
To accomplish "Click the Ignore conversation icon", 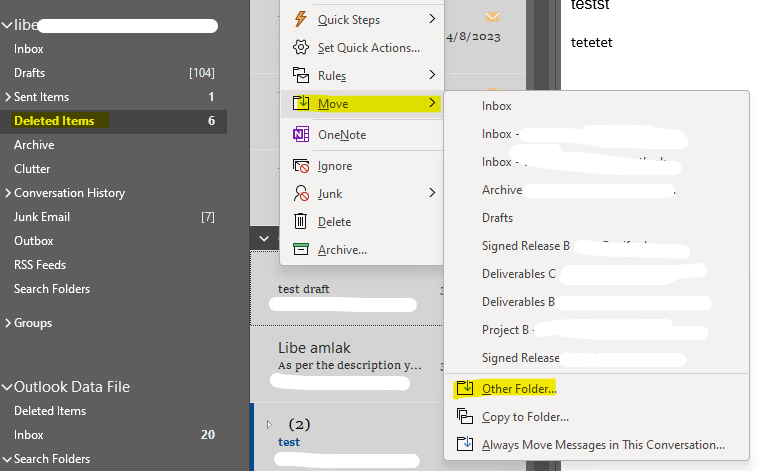I will pyautogui.click(x=301, y=166).
